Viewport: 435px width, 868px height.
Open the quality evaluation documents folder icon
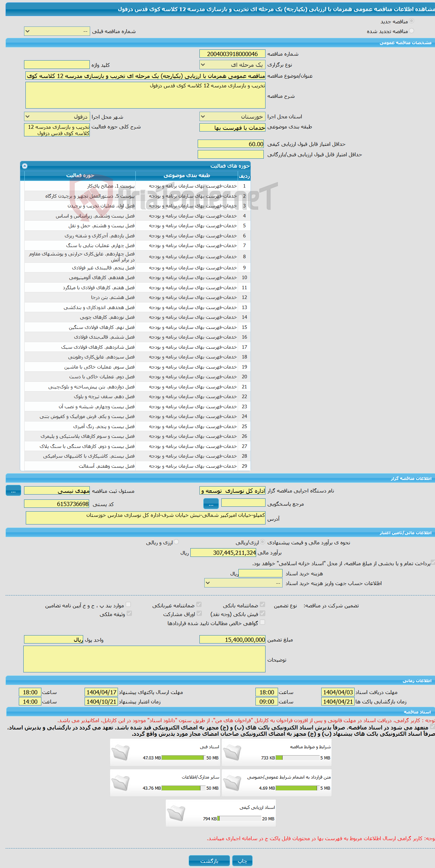pyautogui.click(x=176, y=813)
